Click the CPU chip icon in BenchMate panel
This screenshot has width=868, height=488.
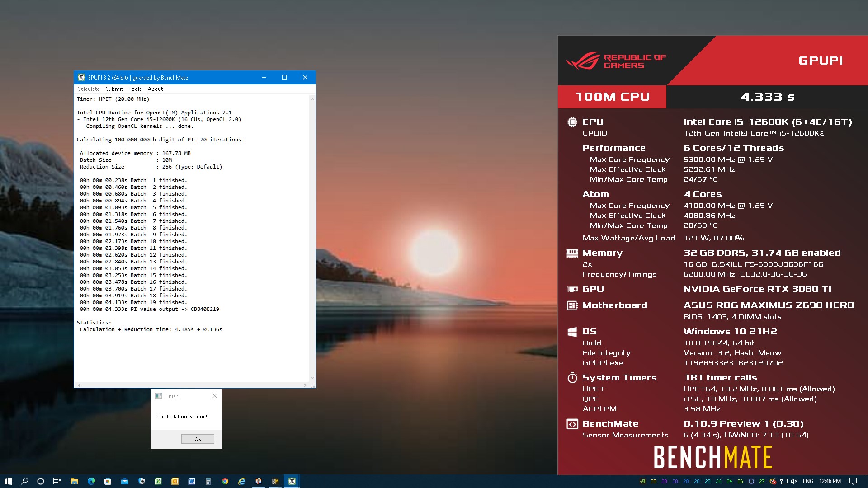click(572, 122)
